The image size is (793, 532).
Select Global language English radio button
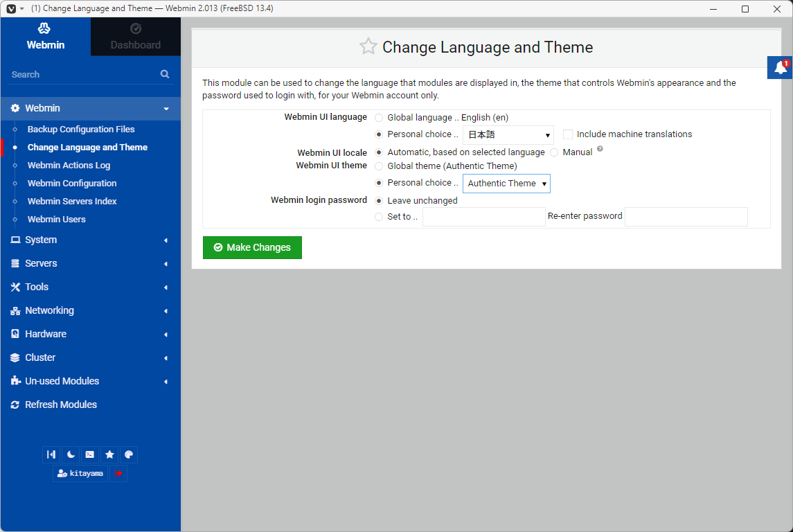(379, 118)
